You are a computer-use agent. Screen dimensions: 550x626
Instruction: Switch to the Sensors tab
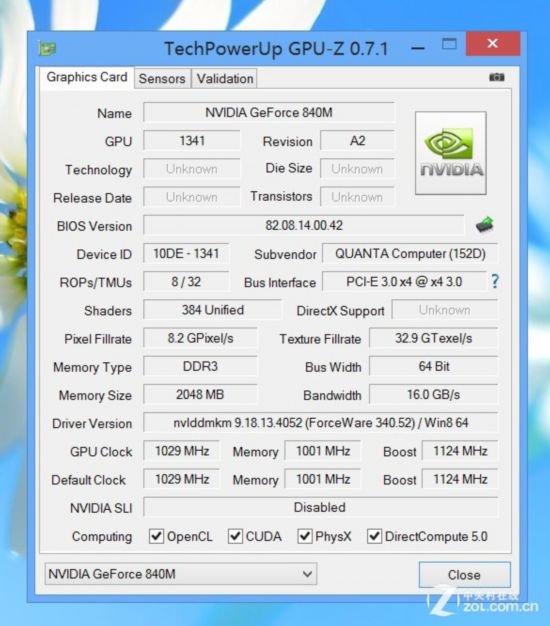tap(162, 79)
